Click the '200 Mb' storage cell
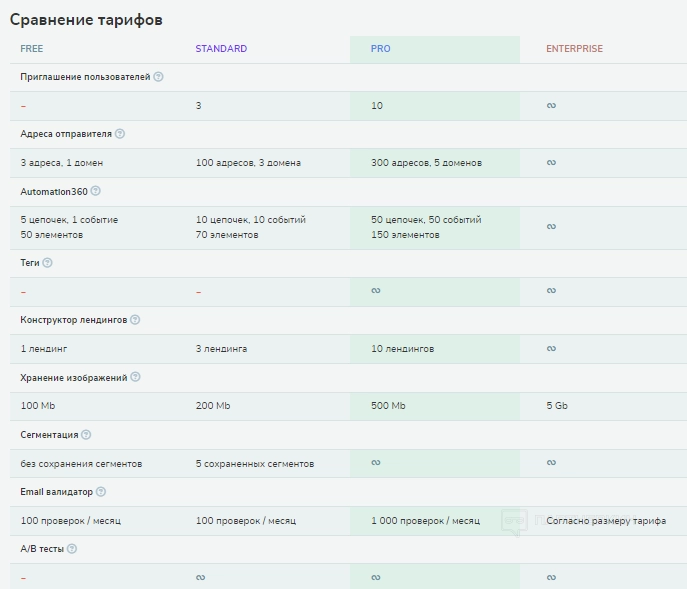 (x=213, y=406)
